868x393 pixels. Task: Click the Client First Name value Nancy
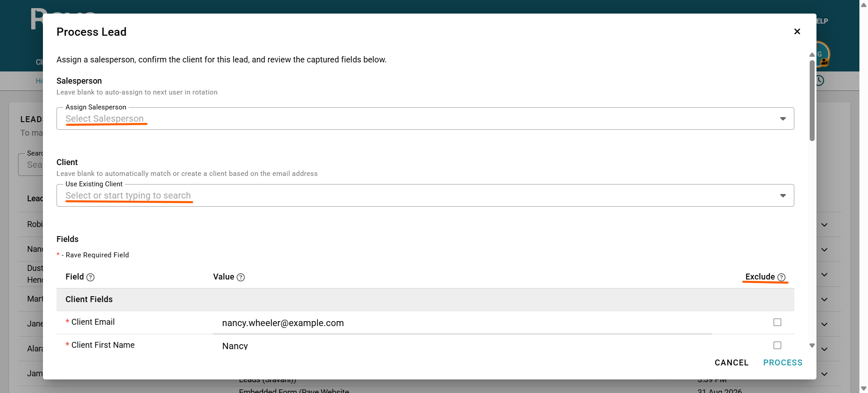point(235,346)
